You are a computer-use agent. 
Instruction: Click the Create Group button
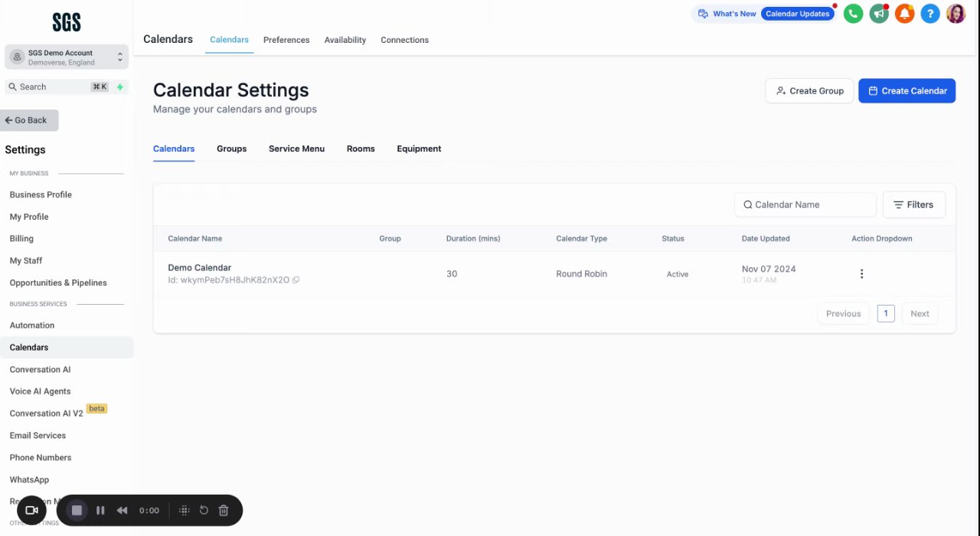(x=809, y=90)
